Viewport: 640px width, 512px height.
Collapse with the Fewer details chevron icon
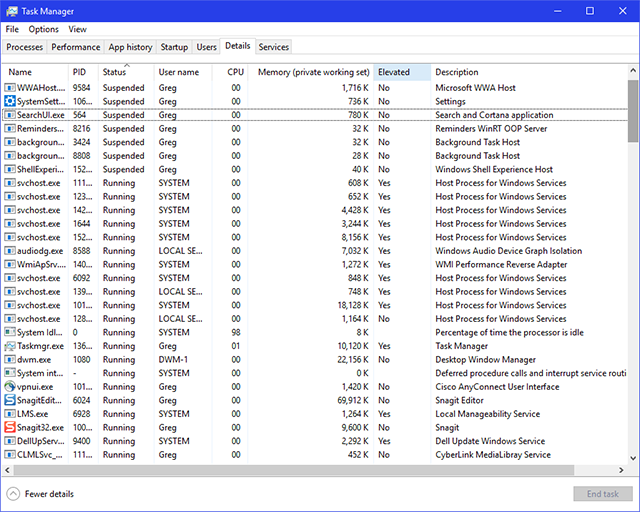(13, 494)
